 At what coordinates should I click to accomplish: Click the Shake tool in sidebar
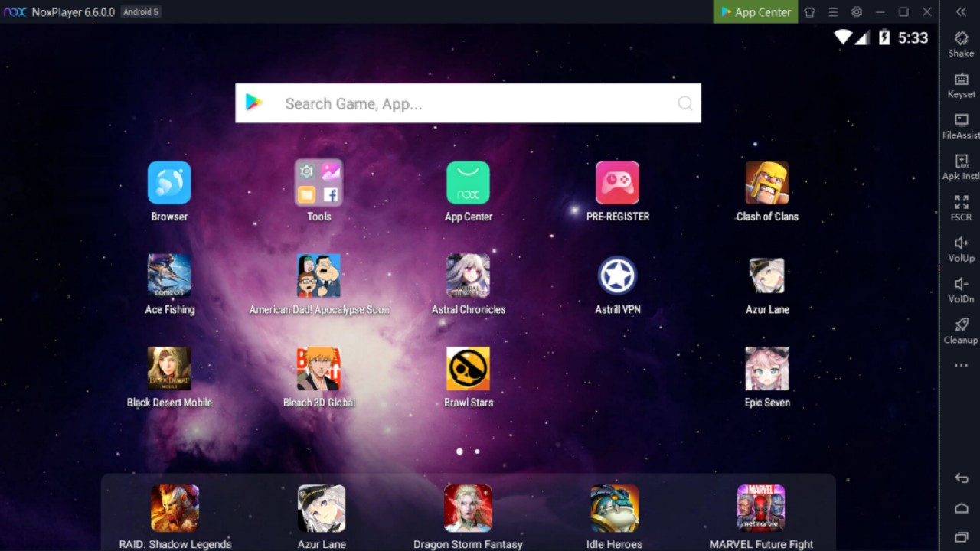point(962,44)
